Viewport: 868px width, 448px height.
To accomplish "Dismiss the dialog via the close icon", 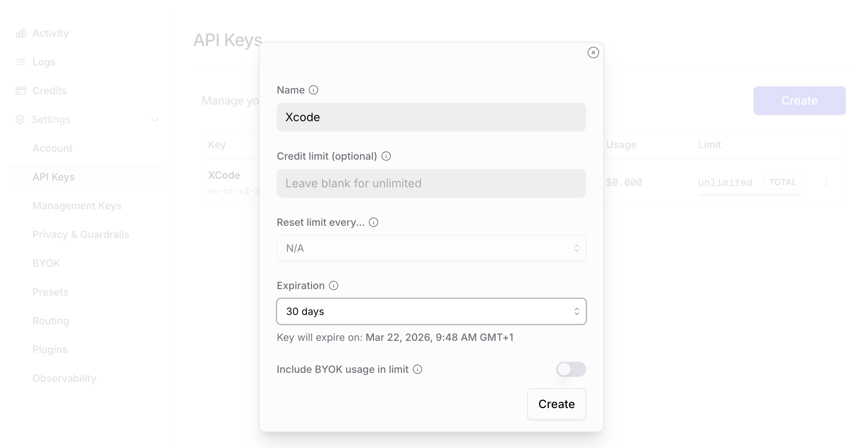I will click(x=593, y=52).
